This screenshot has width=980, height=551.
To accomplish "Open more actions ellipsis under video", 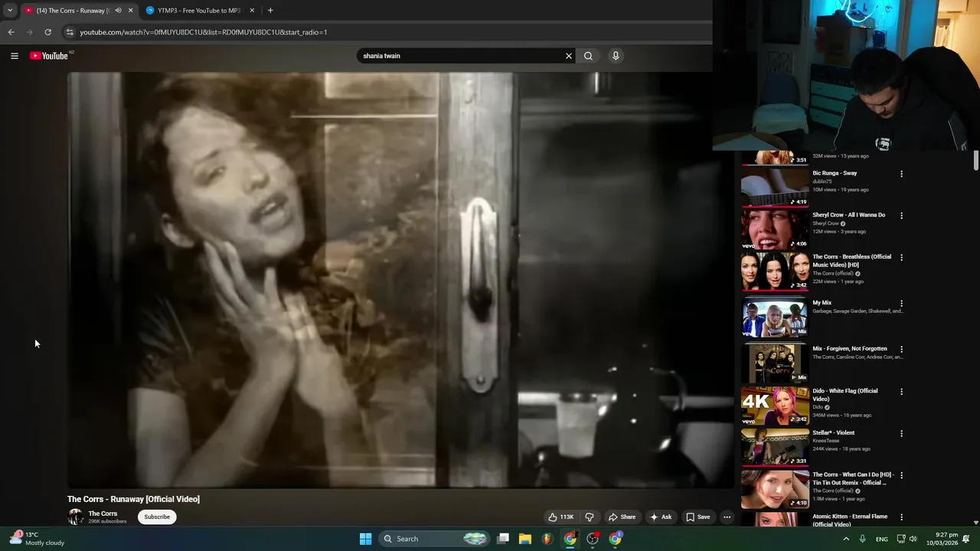I will pyautogui.click(x=727, y=517).
